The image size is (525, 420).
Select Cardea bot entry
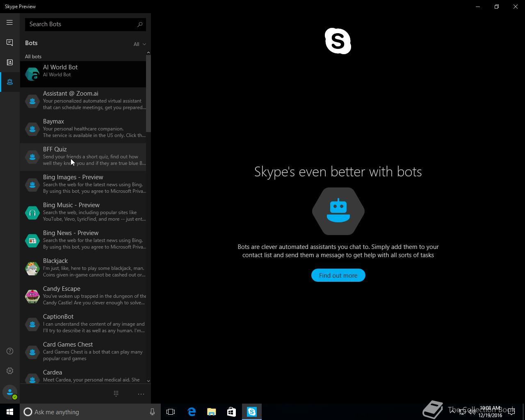(83, 375)
